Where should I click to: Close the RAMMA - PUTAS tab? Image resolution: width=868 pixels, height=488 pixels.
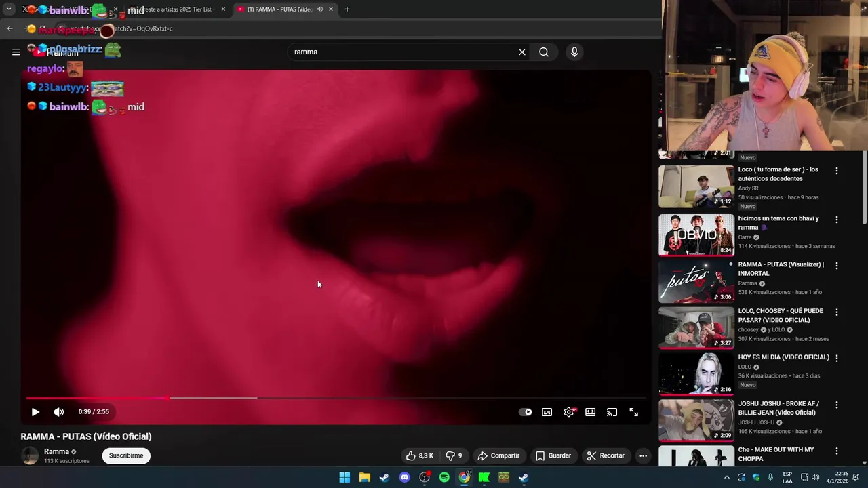(331, 9)
